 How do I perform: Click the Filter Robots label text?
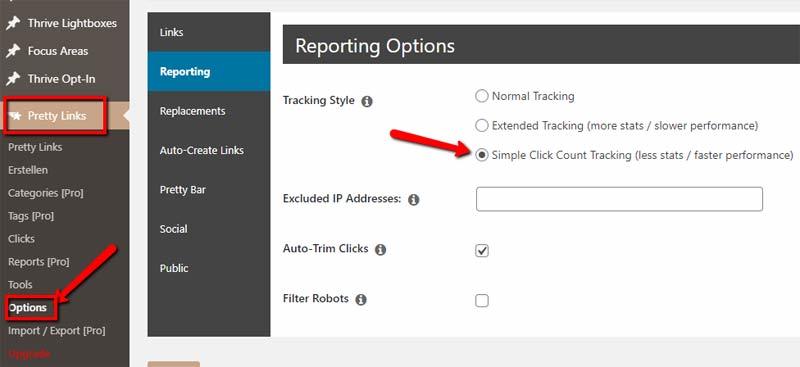[316, 299]
